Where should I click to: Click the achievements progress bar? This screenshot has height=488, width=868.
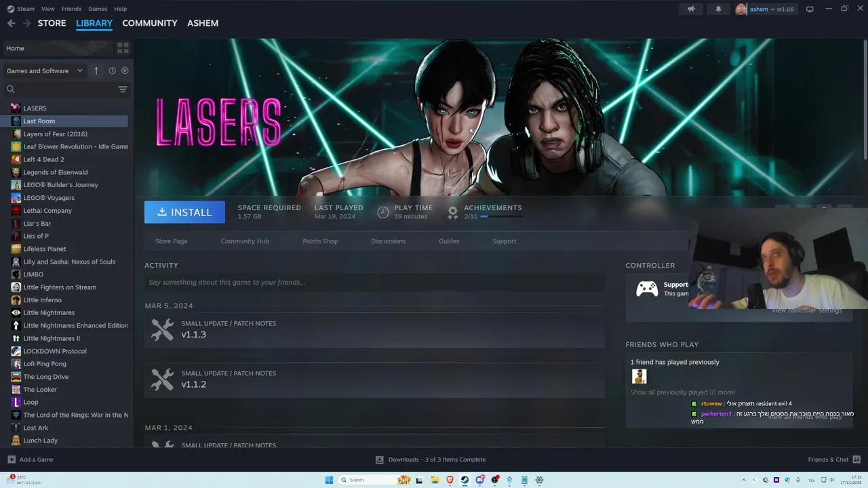pos(501,216)
